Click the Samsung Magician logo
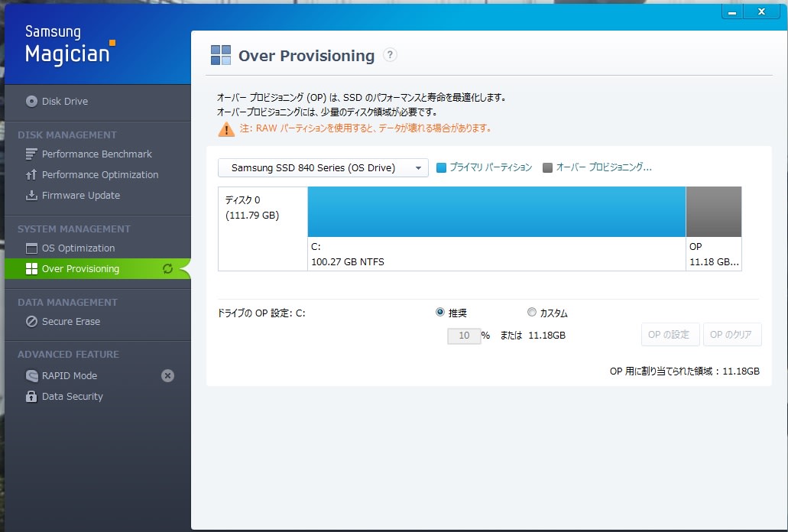 (70, 44)
